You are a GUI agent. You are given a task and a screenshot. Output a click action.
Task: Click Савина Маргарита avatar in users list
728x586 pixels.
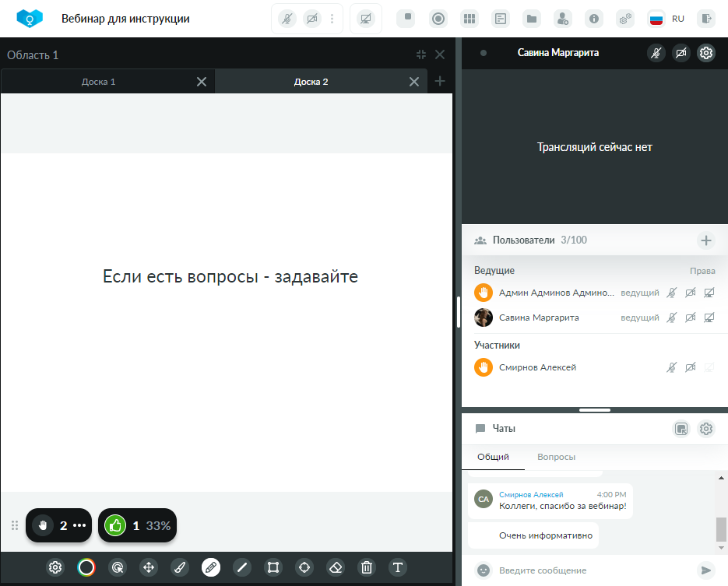tap(484, 318)
